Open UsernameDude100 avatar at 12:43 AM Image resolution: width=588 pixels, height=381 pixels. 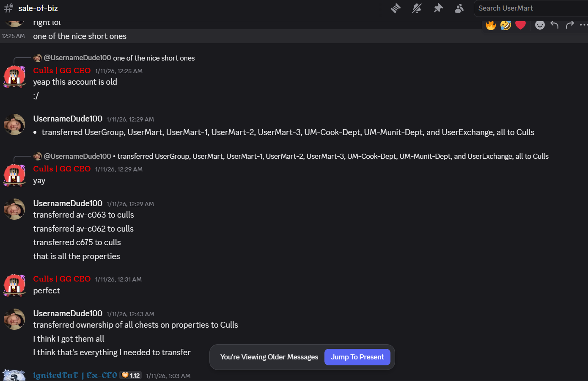click(x=14, y=319)
